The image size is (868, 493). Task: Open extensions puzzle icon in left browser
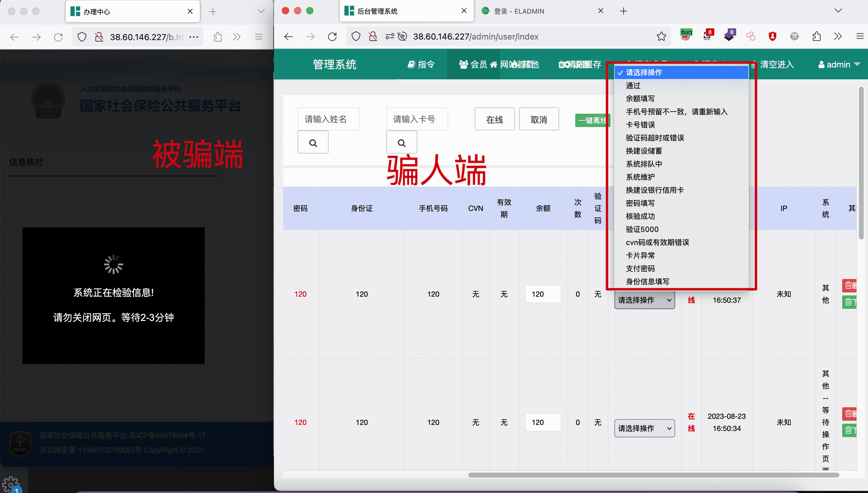(x=218, y=37)
